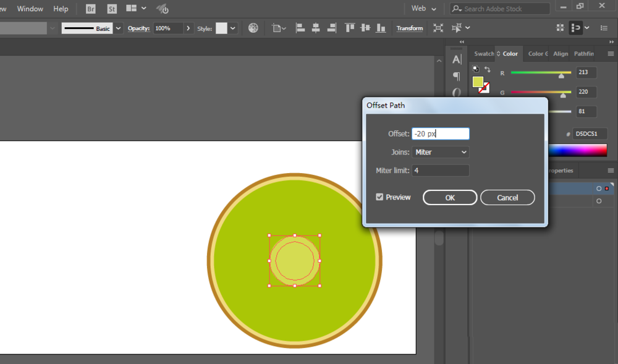Switch to the Color Guide tab
Screen dimensions: 618x364
538,54
